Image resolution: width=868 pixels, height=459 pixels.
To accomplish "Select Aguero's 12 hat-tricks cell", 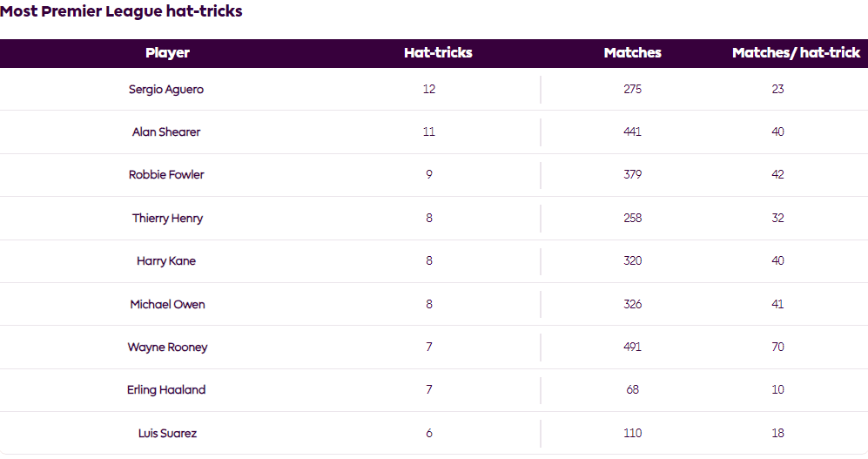I will [x=428, y=90].
